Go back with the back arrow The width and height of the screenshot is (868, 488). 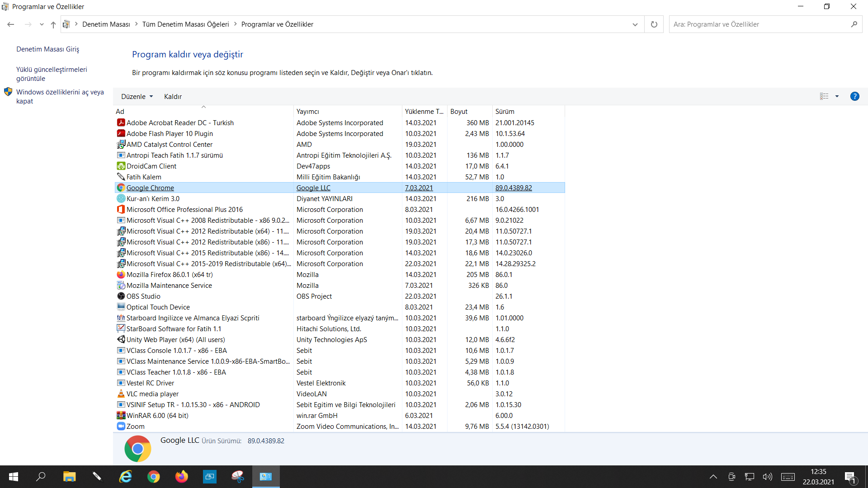11,24
